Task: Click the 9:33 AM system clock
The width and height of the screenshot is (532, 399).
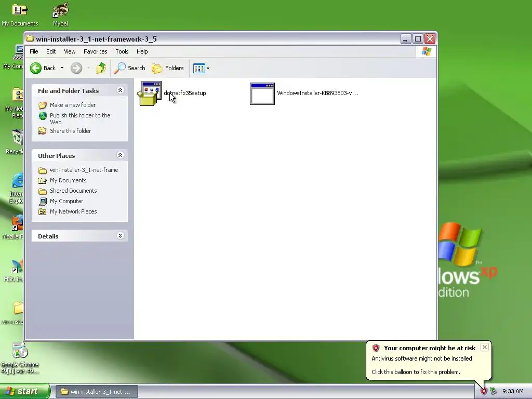Action: tap(513, 392)
